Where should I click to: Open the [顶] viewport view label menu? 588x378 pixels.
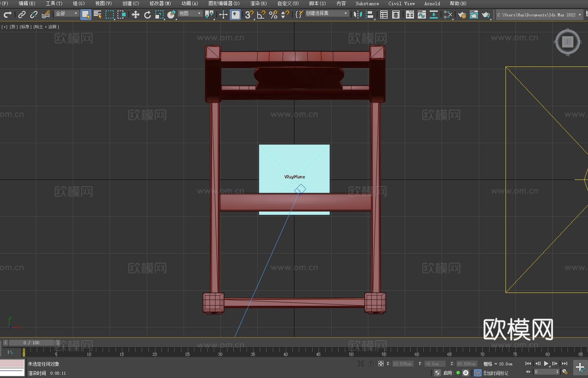click(x=13, y=27)
